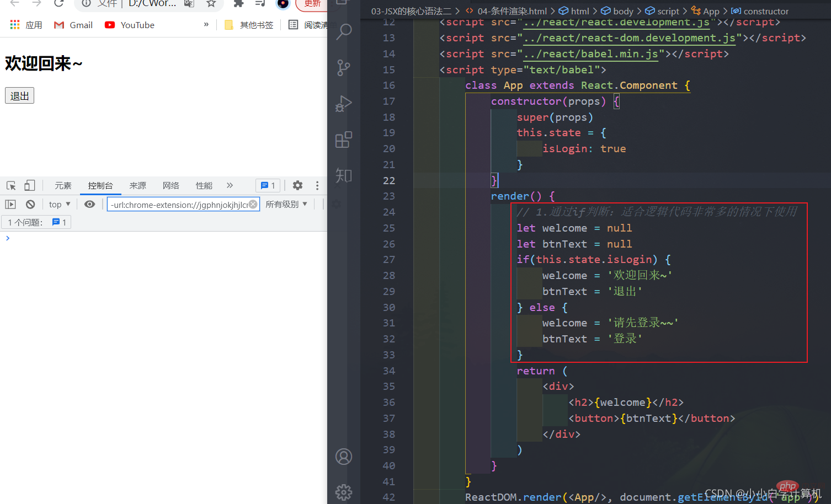Click the isLogin: true line of code
This screenshot has height=504, width=831.
click(584, 148)
